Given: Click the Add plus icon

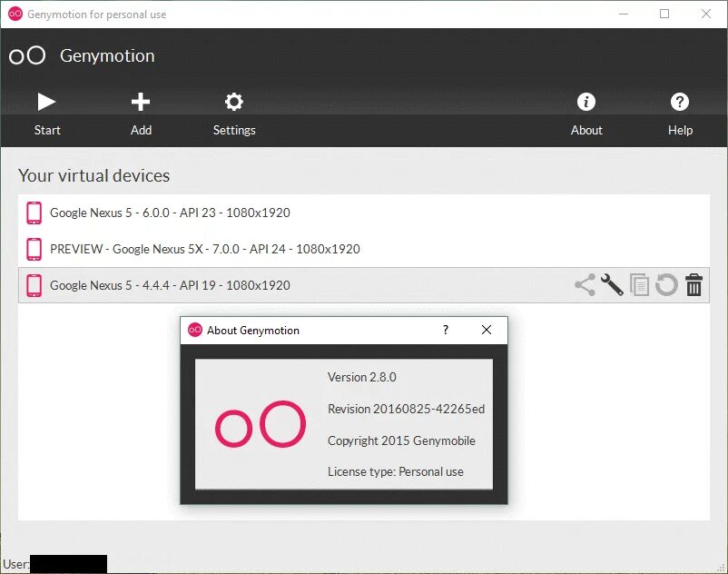Looking at the screenshot, I should [x=141, y=102].
